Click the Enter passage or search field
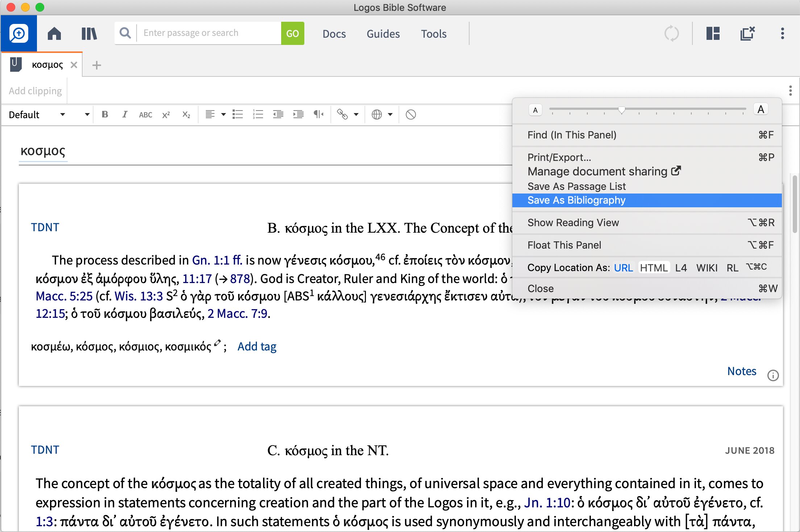 pos(208,33)
